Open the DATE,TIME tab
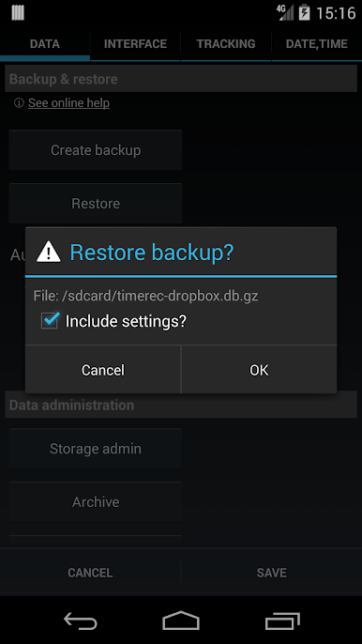This screenshot has width=362, height=644. (316, 44)
